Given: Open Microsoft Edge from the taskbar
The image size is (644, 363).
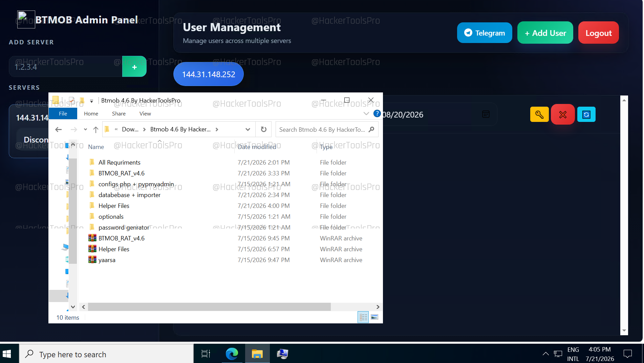Looking at the screenshot, I should point(232,354).
